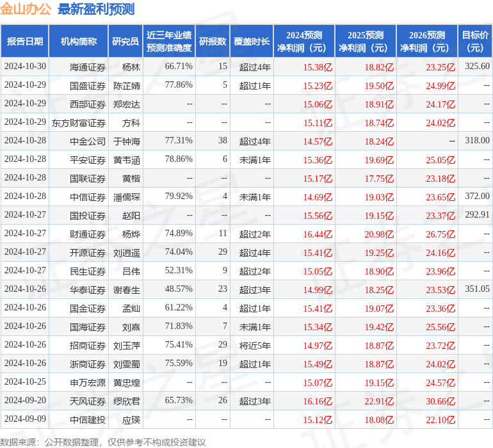Click accuracy value 78.86%

point(179,159)
